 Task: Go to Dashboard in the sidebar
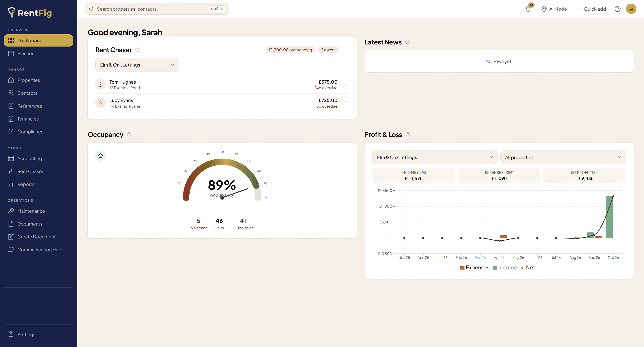click(39, 40)
